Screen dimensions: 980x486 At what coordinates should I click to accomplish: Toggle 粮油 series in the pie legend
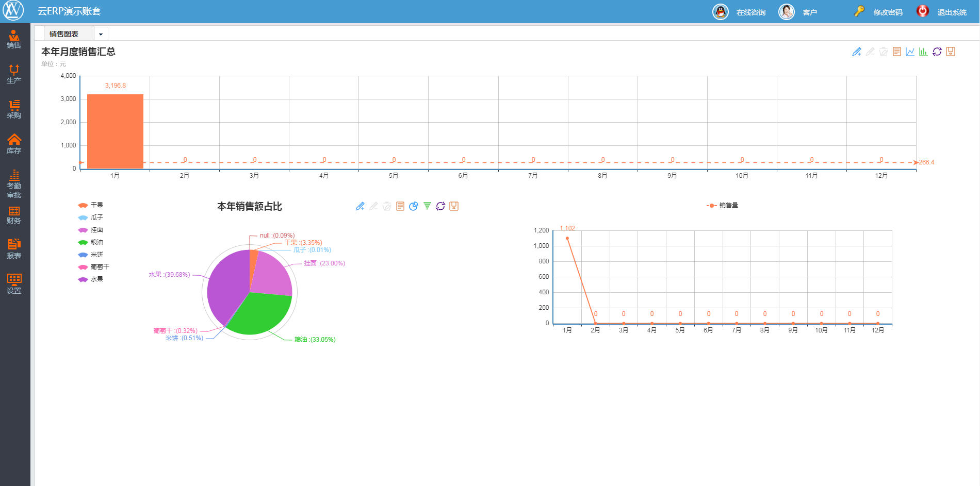91,242
